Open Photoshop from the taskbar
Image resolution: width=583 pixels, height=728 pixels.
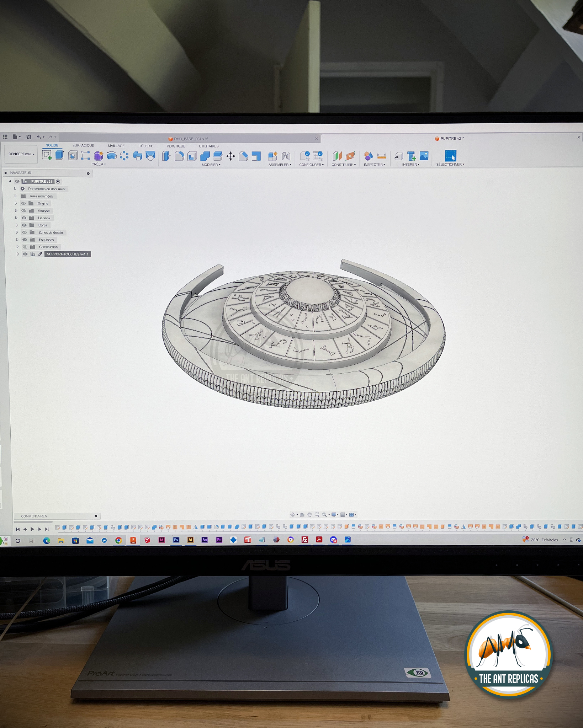click(x=176, y=540)
